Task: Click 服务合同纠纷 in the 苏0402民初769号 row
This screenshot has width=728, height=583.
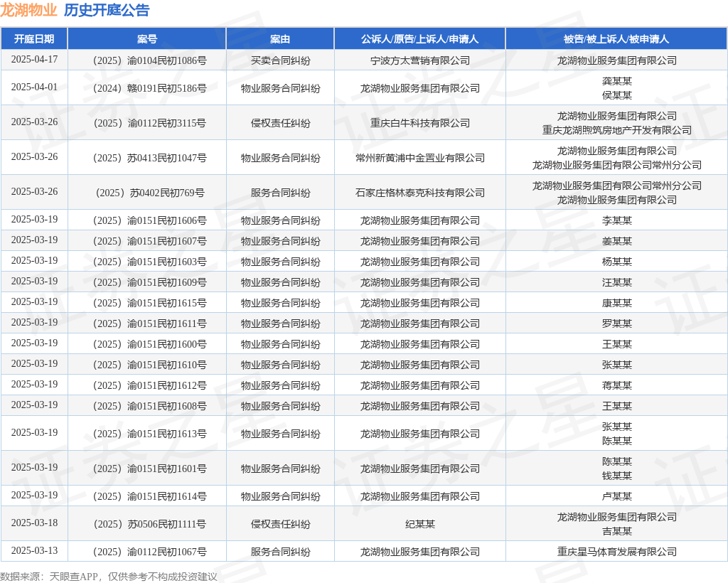Action: tap(280, 193)
